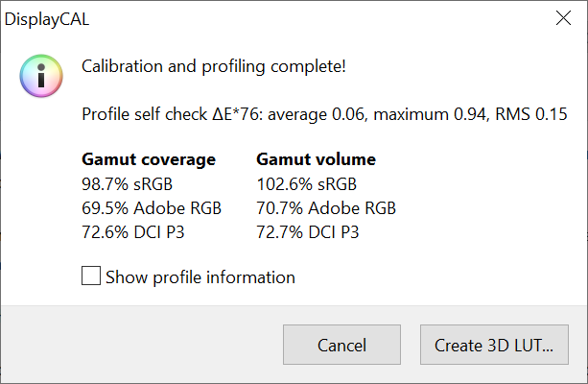Click the Calibration and profiling complete message
This screenshot has width=588, height=384.
[x=214, y=67]
